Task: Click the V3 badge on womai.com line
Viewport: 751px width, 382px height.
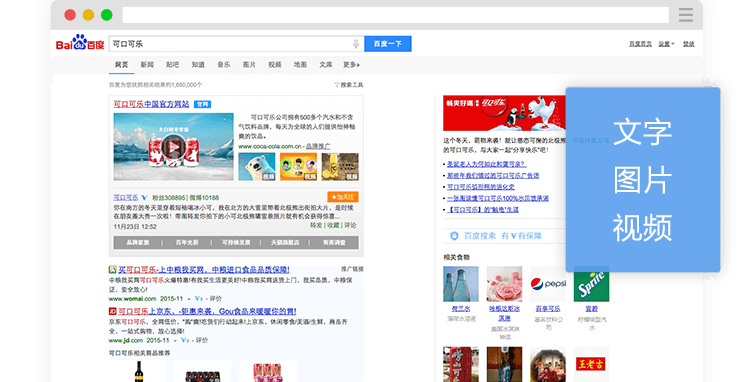Action: pos(199,299)
